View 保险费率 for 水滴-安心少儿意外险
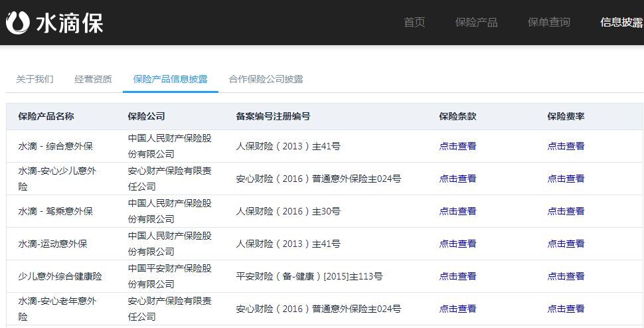Screen dimensions: 644x328 coord(566,179)
